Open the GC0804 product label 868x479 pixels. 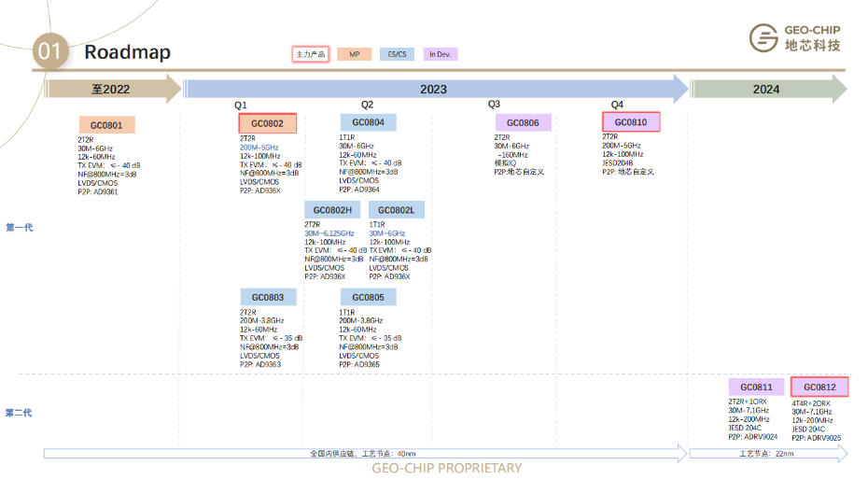pos(368,122)
